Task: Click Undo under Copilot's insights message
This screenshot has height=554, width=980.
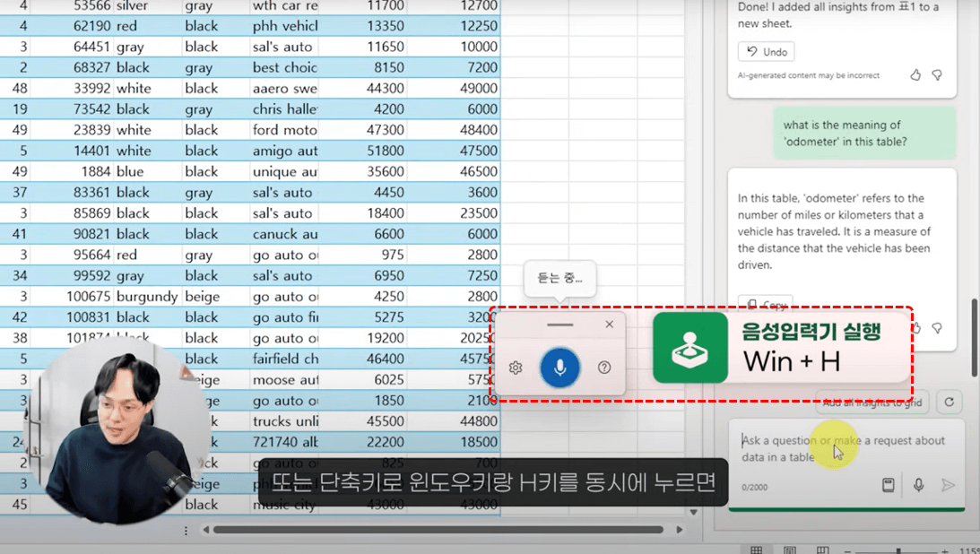Action: click(x=766, y=51)
